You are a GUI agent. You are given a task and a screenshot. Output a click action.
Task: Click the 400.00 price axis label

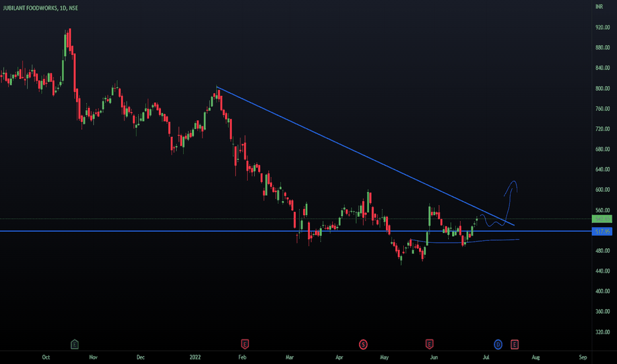[x=602, y=291]
